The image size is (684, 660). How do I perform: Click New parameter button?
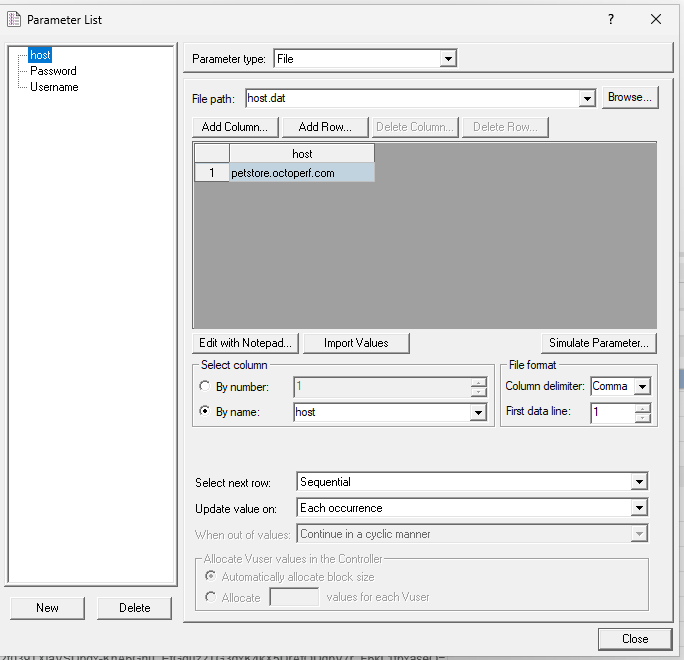pyautogui.click(x=47, y=608)
